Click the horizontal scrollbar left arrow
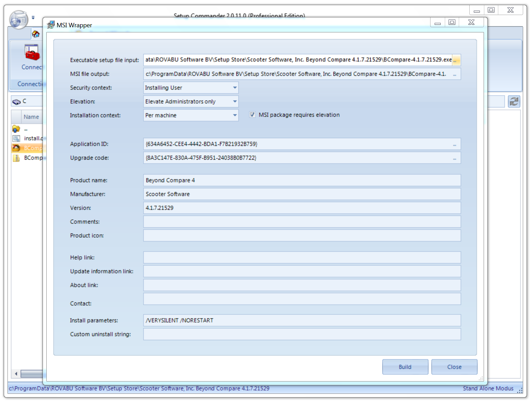The width and height of the screenshot is (532, 403). (16, 374)
